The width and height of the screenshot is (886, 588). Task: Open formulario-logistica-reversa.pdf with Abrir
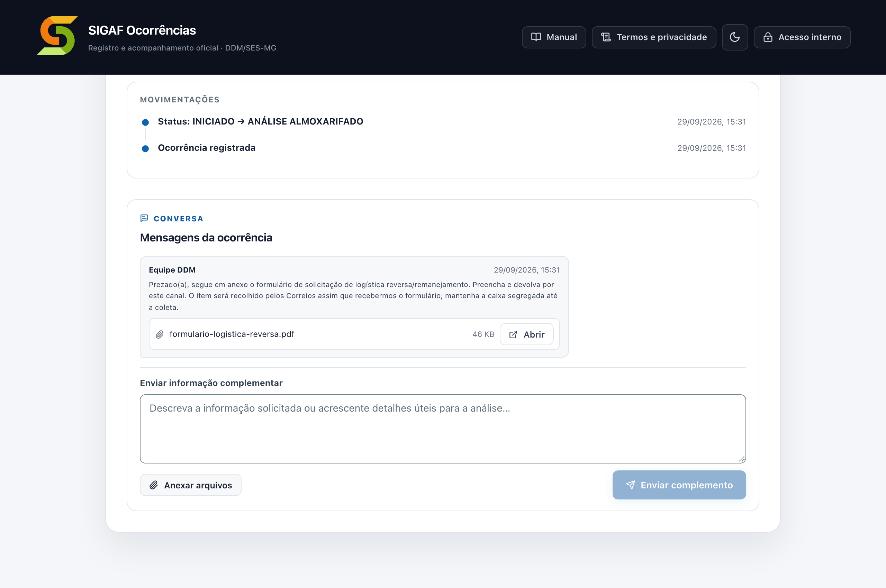[x=526, y=334]
